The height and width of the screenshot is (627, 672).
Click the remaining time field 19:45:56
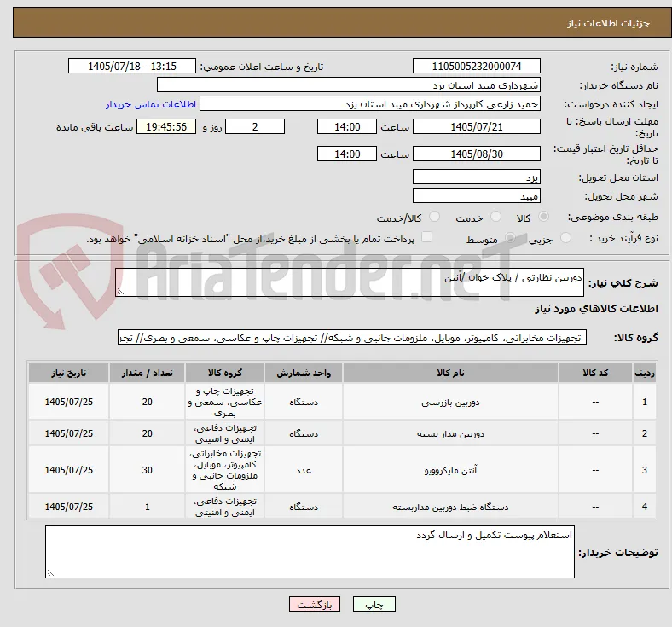(x=166, y=126)
